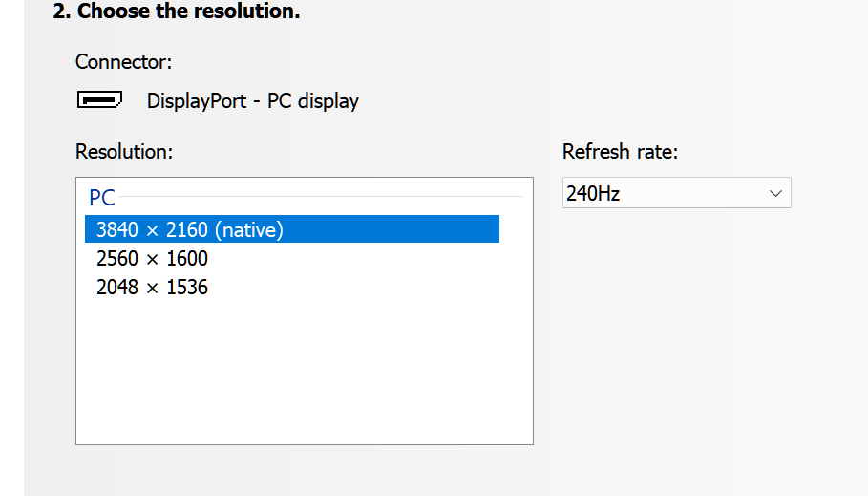Click the PC group header in resolution list
The height and width of the screenshot is (496, 868).
102,198
